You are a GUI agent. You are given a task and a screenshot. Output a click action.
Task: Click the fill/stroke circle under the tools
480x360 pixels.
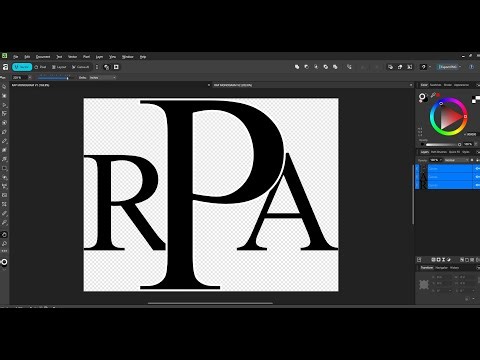click(x=4, y=262)
